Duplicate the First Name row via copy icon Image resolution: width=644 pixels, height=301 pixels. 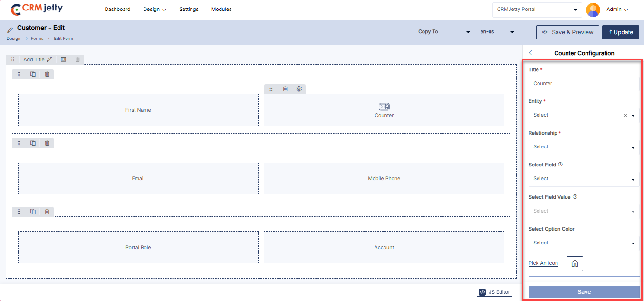[x=33, y=74]
